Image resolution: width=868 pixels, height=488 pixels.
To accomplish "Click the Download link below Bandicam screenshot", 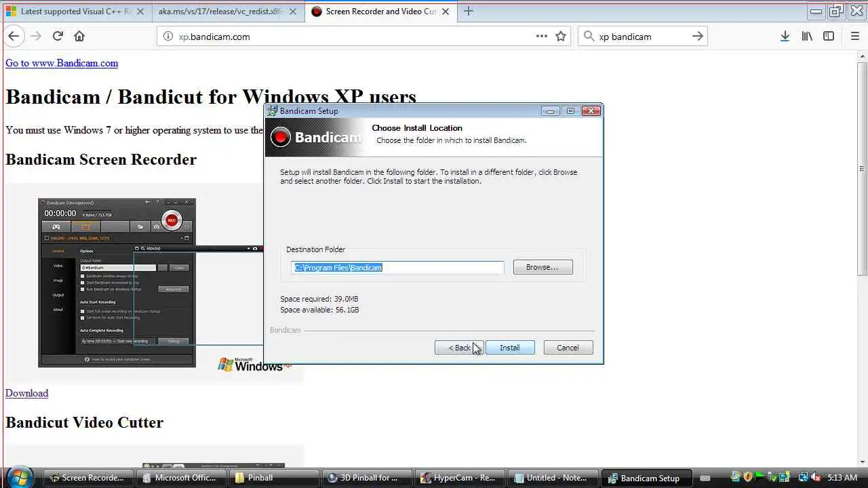I will click(x=26, y=393).
